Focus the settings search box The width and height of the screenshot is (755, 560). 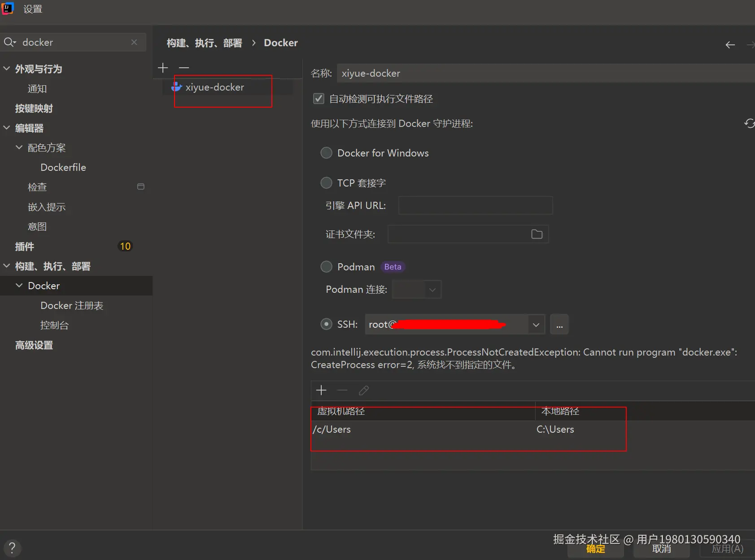pyautogui.click(x=73, y=42)
